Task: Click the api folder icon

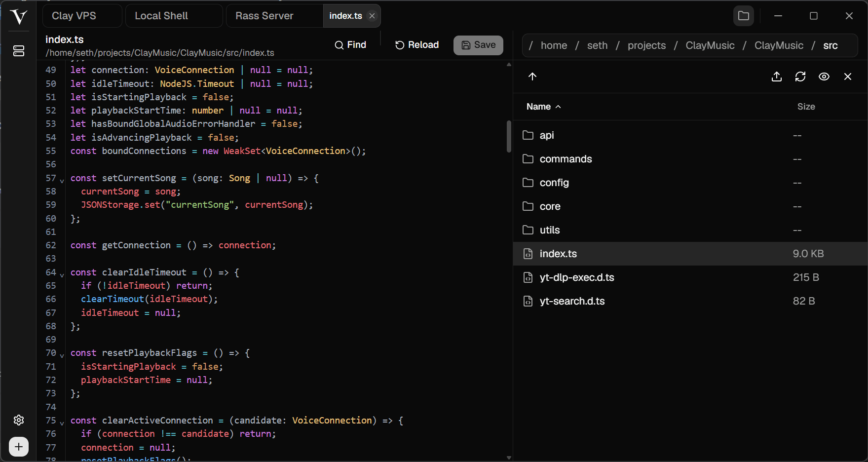Action: click(x=528, y=135)
